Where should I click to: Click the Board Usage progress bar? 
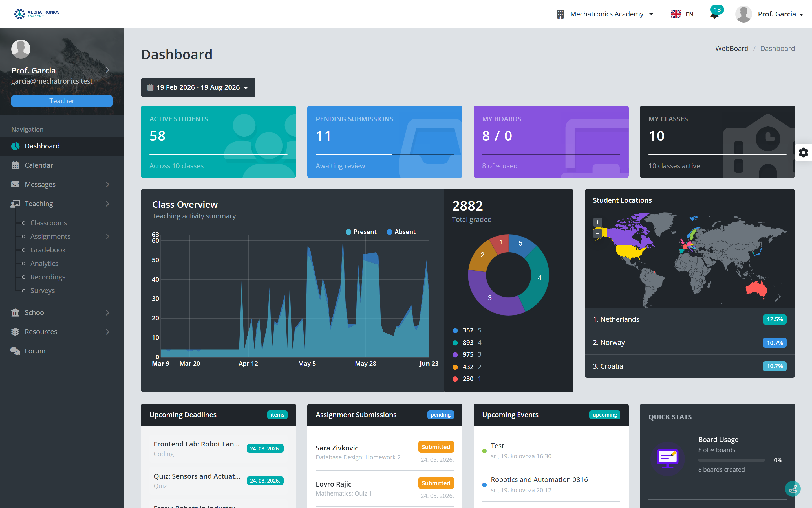click(731, 460)
